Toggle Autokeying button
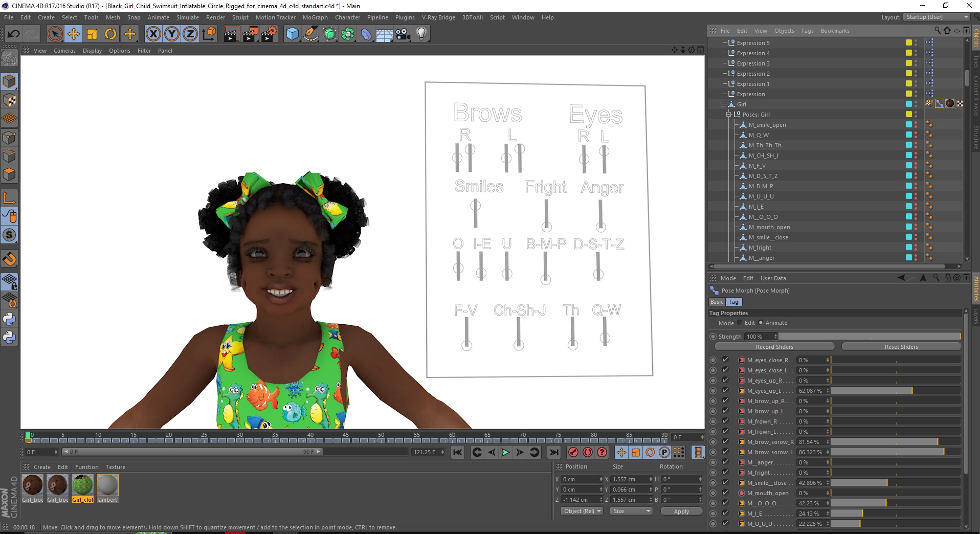The width and height of the screenshot is (980, 534). pyautogui.click(x=588, y=452)
